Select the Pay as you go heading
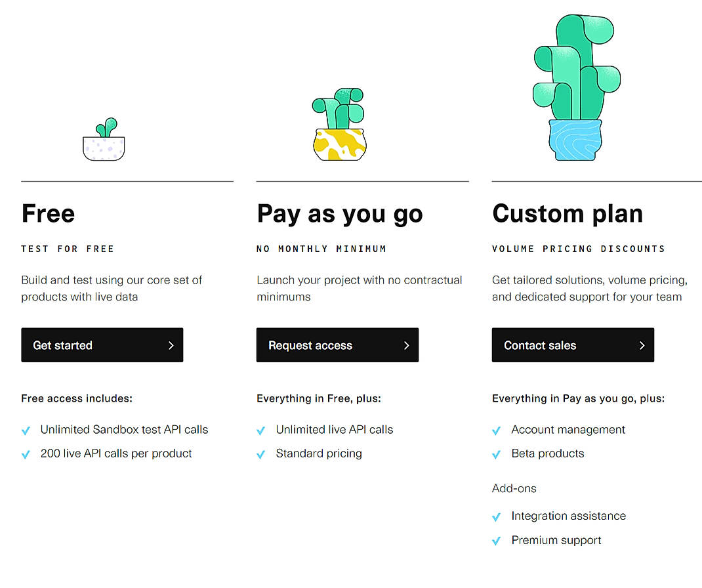Image resolution: width=702 pixels, height=588 pixels. click(339, 213)
